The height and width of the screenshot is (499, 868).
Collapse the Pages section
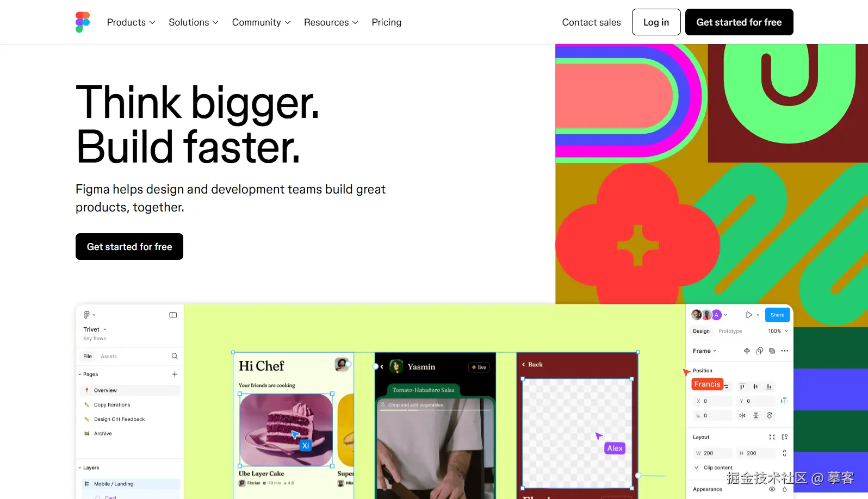pyautogui.click(x=79, y=374)
